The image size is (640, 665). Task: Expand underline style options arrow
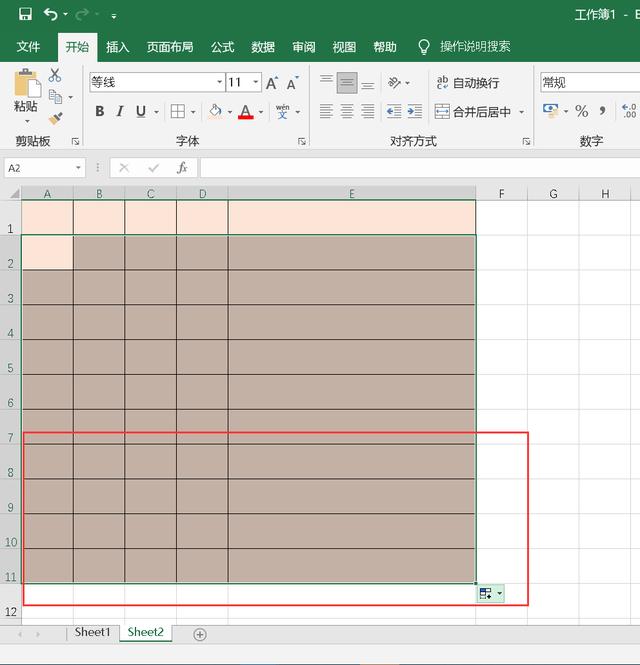coord(157,112)
